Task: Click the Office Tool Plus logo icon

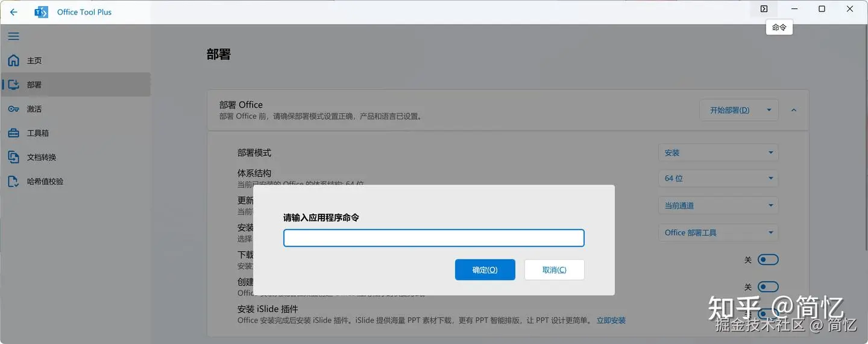Action: click(41, 12)
